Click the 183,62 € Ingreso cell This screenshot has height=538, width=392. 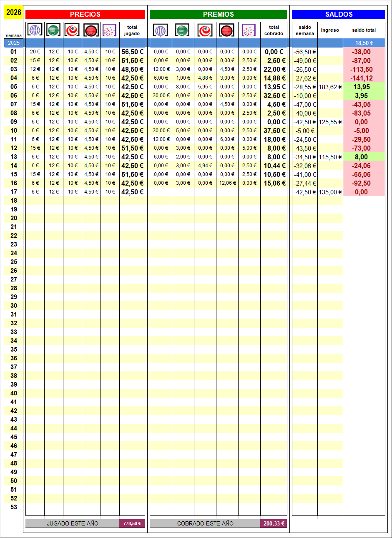point(330,87)
